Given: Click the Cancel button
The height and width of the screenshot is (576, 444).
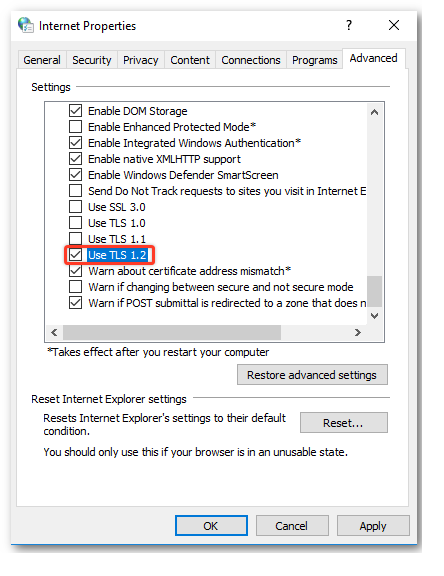Looking at the screenshot, I should [292, 526].
